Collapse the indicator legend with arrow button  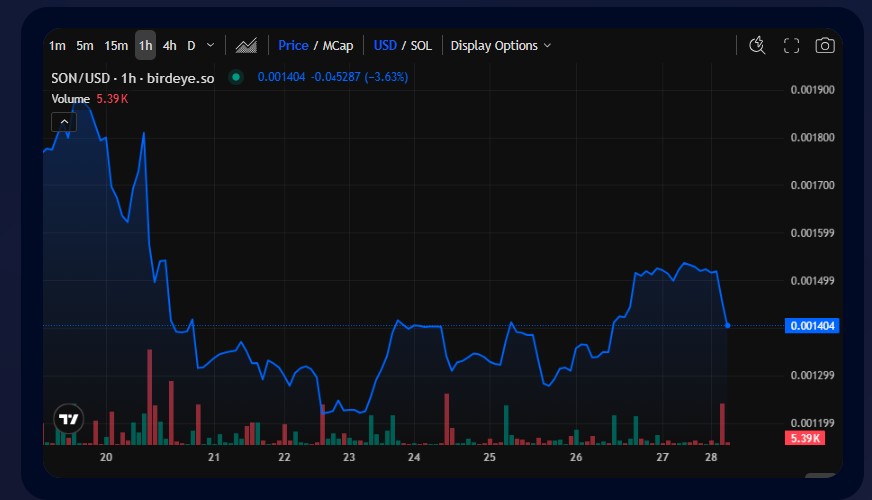click(x=64, y=122)
